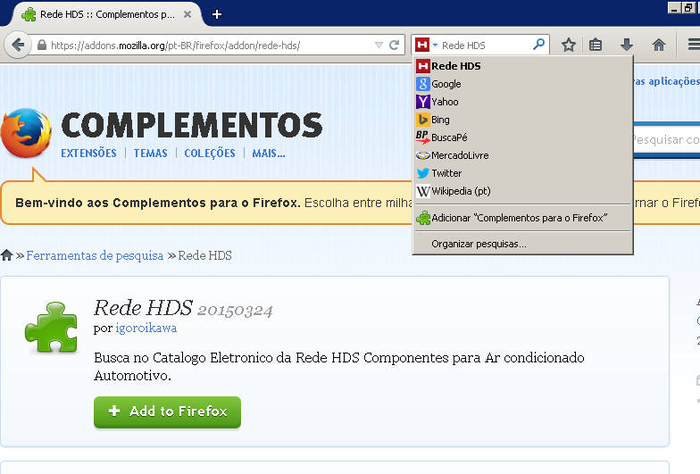
Task: Open downloads arrow icon
Action: (626, 45)
